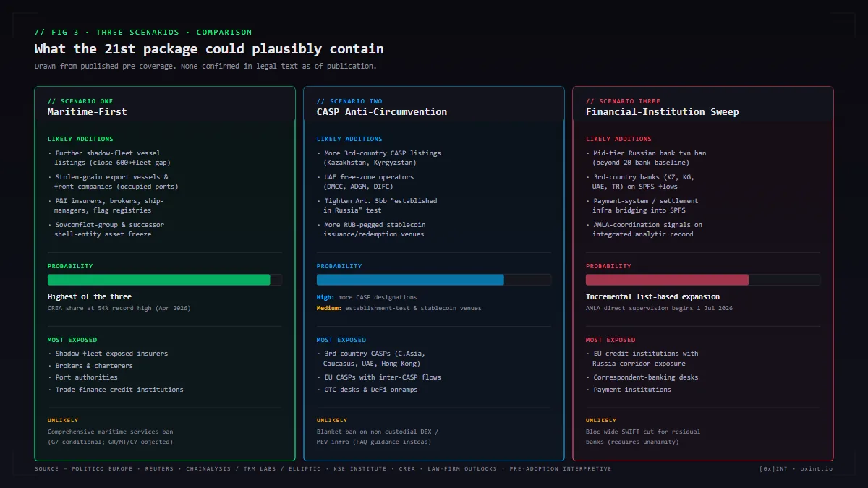Viewport: 868px width, 488px height.
Task: Click 'Tighten Art. 5bb' bullet
Action: click(377, 205)
